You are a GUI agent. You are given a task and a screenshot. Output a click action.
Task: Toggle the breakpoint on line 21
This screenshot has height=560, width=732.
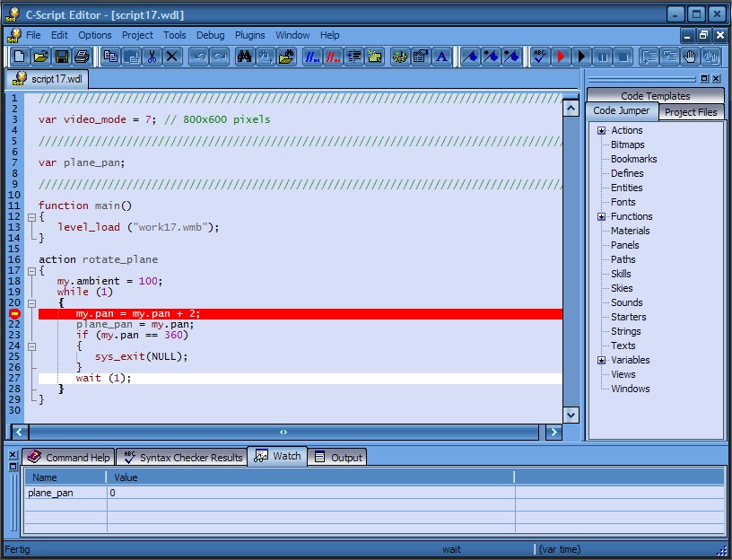pyautogui.click(x=14, y=314)
